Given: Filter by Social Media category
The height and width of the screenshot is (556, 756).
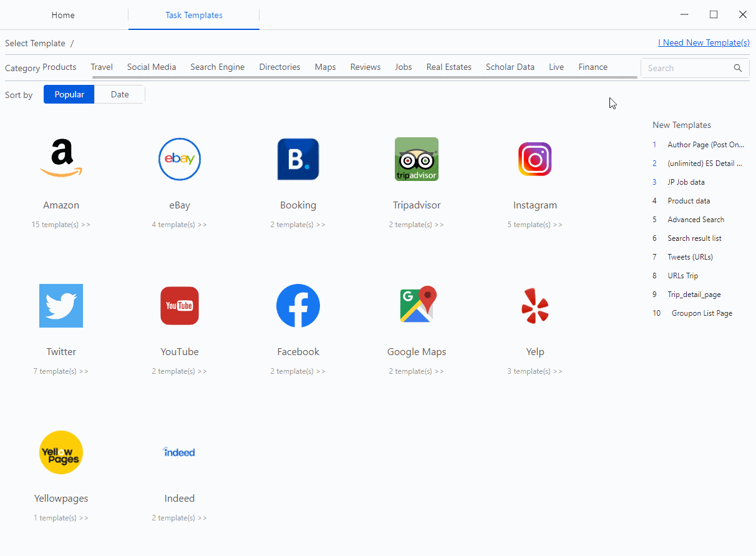Looking at the screenshot, I should pyautogui.click(x=152, y=67).
